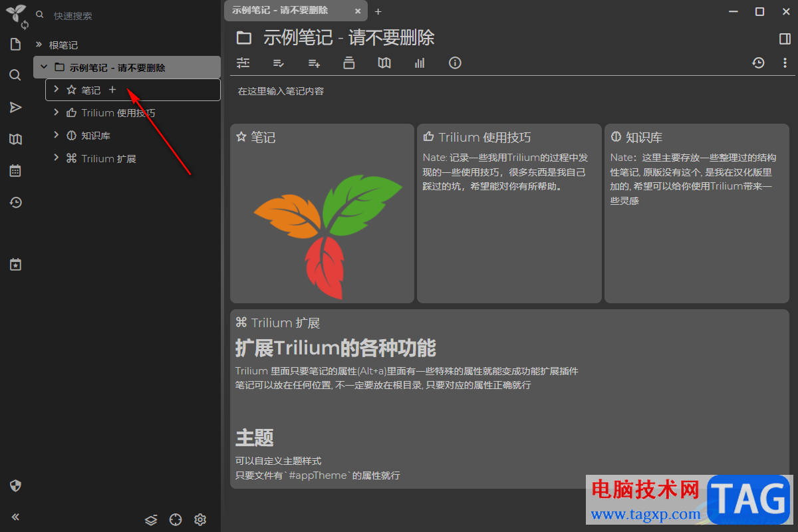Screen dimensions: 798x532
Task: Open note actions three-dot menu
Action: click(785, 63)
